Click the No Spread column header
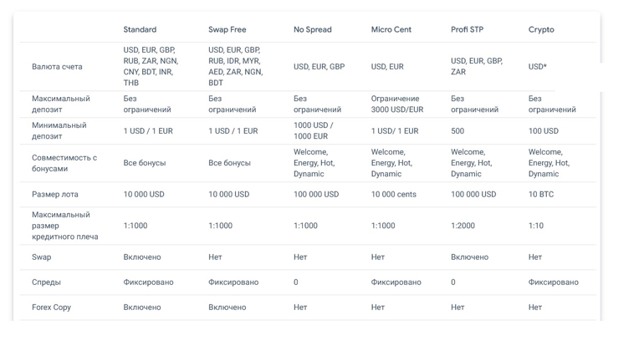This screenshot has width=644, height=341. click(312, 29)
